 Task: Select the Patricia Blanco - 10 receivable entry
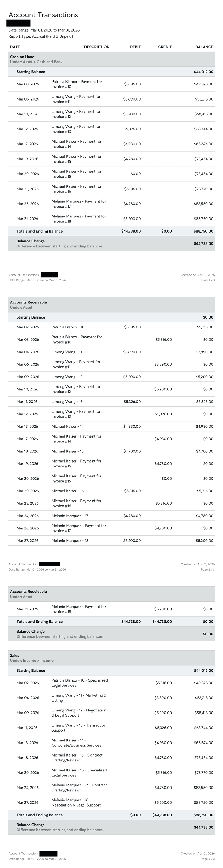pyautogui.click(x=68, y=327)
